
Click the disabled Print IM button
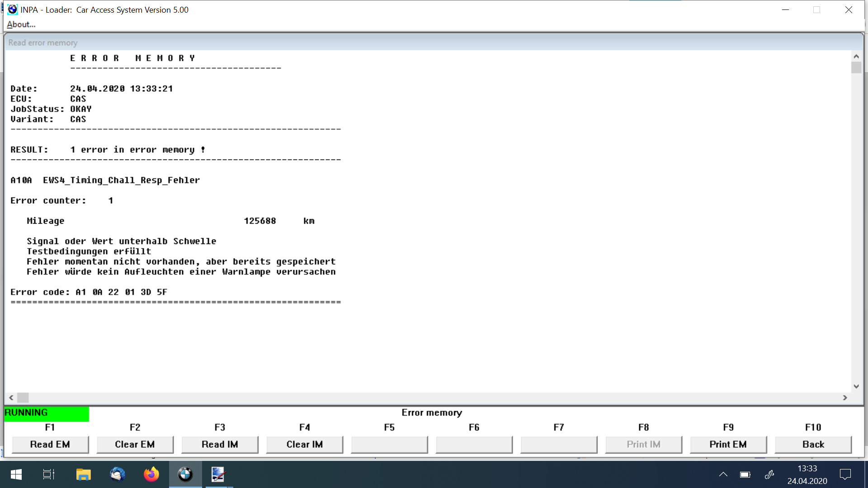643,444
